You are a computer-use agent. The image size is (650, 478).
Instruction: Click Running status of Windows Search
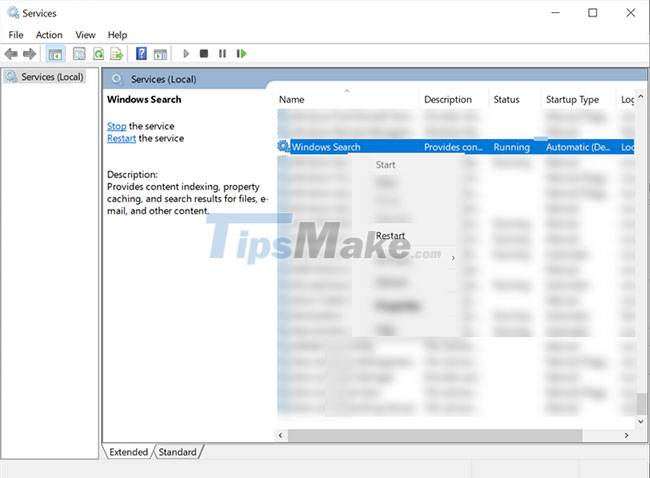512,147
